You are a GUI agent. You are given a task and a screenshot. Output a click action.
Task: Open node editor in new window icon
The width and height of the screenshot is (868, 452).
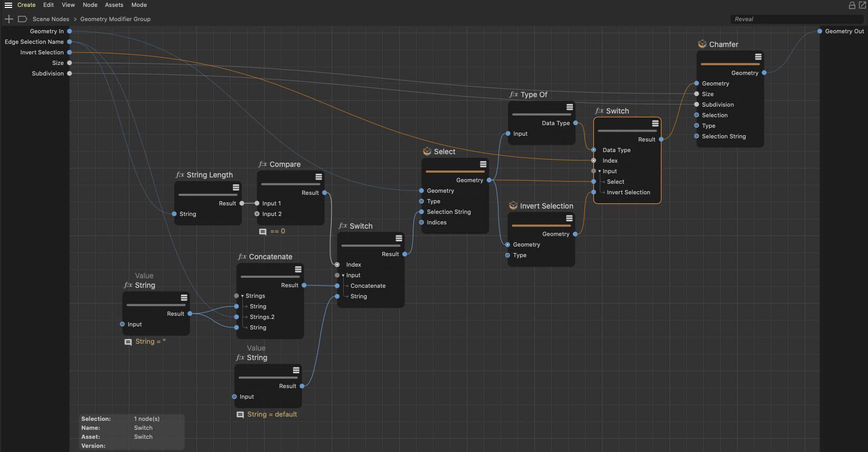point(862,5)
